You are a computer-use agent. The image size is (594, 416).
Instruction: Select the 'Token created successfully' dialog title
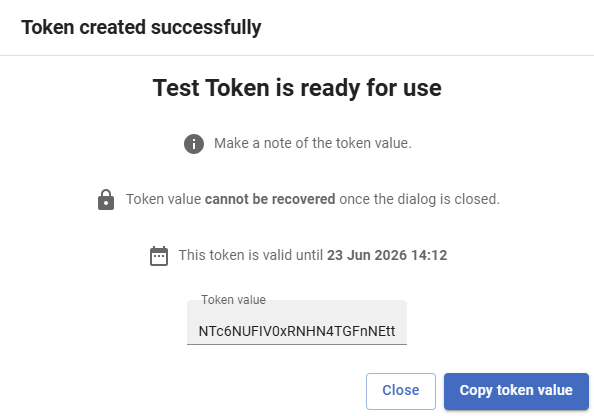pyautogui.click(x=141, y=27)
